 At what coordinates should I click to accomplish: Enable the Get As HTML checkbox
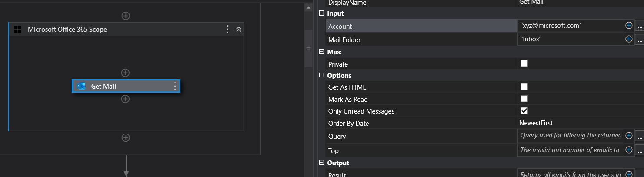tap(524, 87)
